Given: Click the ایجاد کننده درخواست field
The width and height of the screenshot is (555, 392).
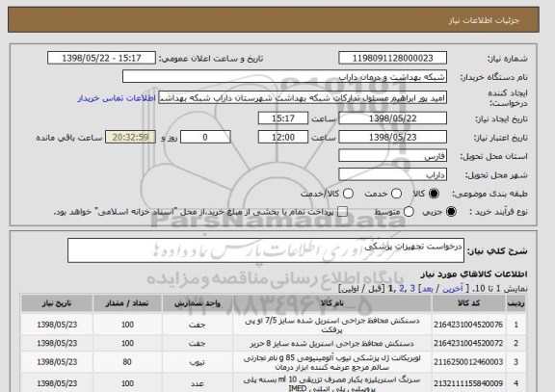Looking at the screenshot, I should pyautogui.click(x=303, y=97).
